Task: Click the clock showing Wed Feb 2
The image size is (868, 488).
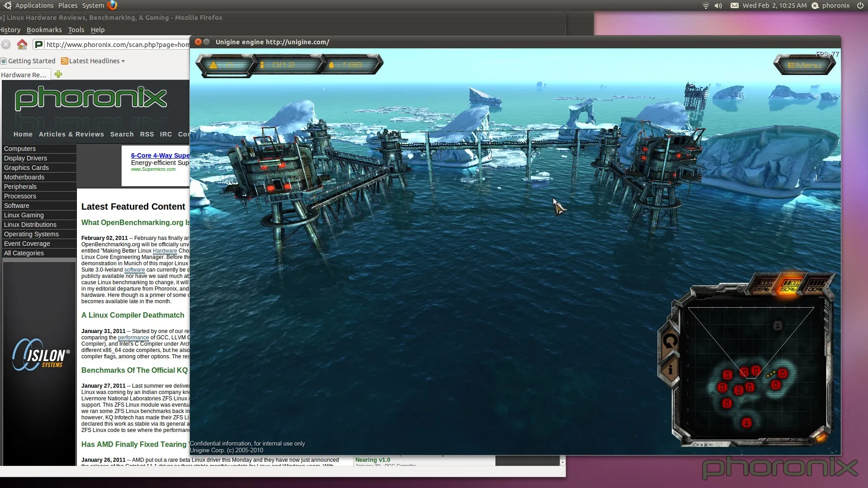Action: [774, 5]
